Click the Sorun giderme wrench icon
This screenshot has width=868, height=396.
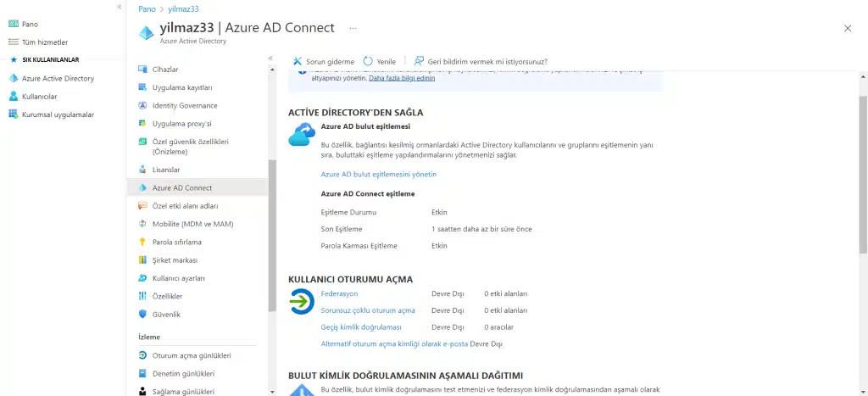[298, 62]
